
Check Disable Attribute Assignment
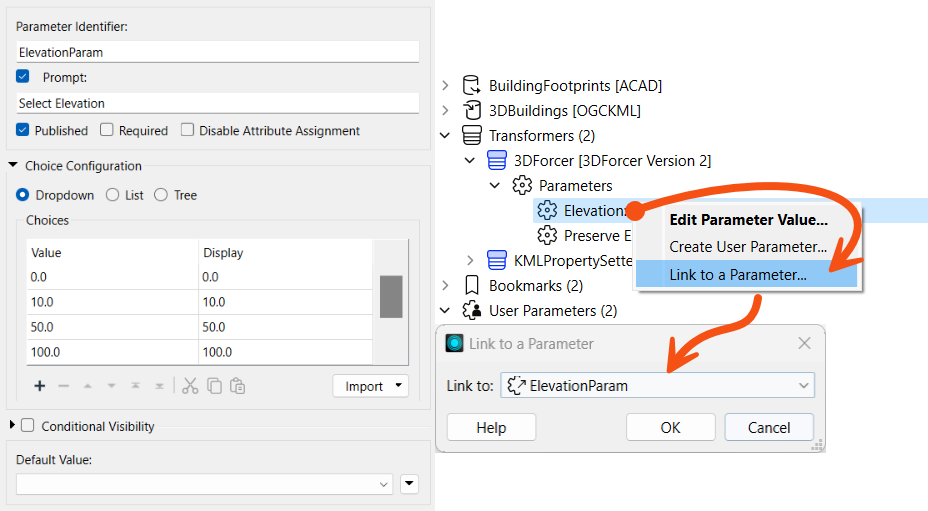click(x=187, y=130)
